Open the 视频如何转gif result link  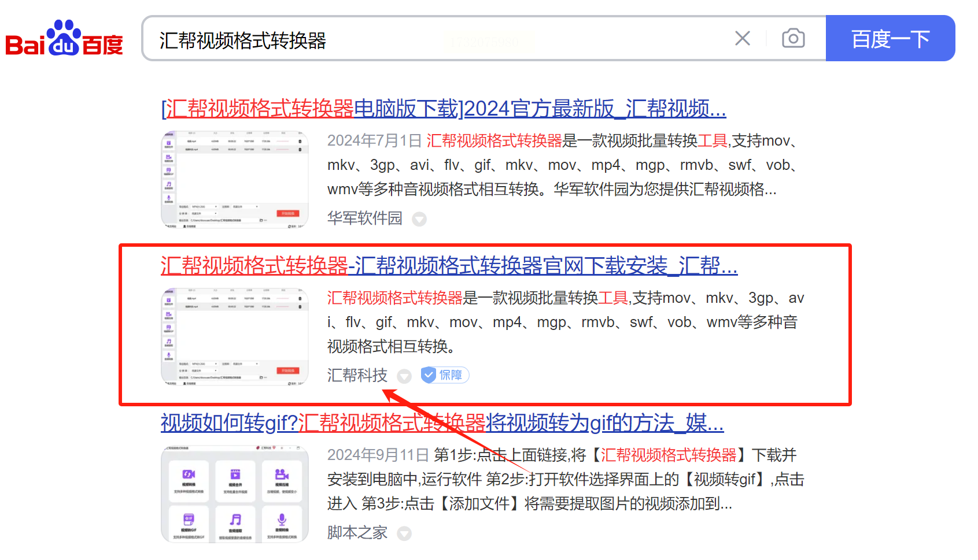tap(442, 423)
